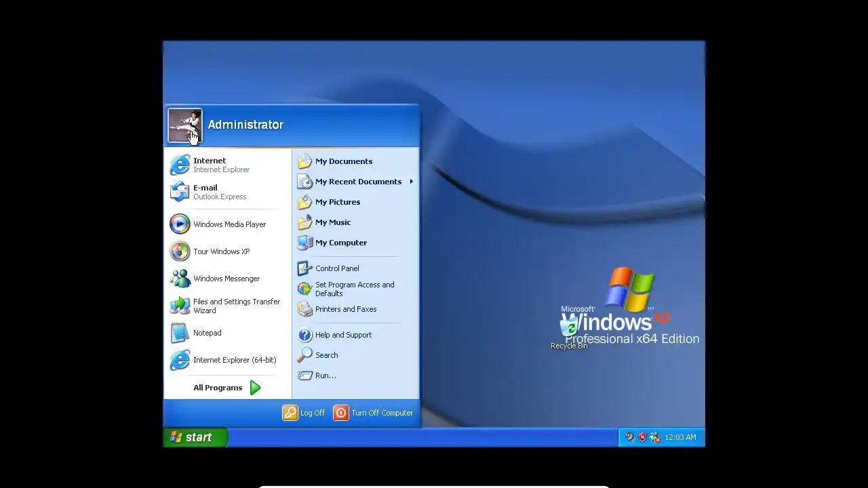
Task: Click the Help and Support label
Action: pyautogui.click(x=343, y=335)
